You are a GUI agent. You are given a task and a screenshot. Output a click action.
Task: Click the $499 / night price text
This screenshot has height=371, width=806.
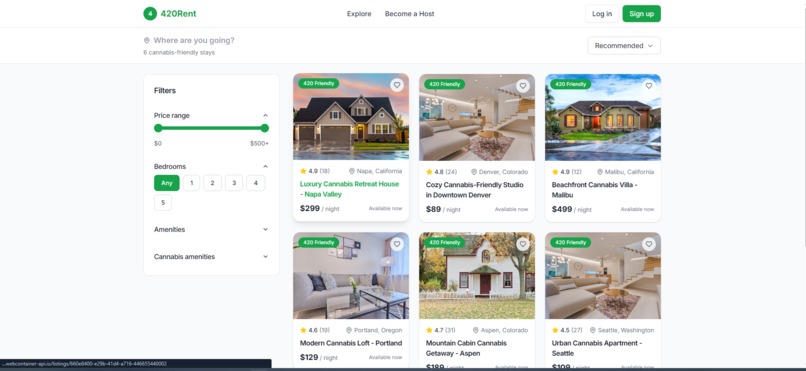tap(572, 209)
